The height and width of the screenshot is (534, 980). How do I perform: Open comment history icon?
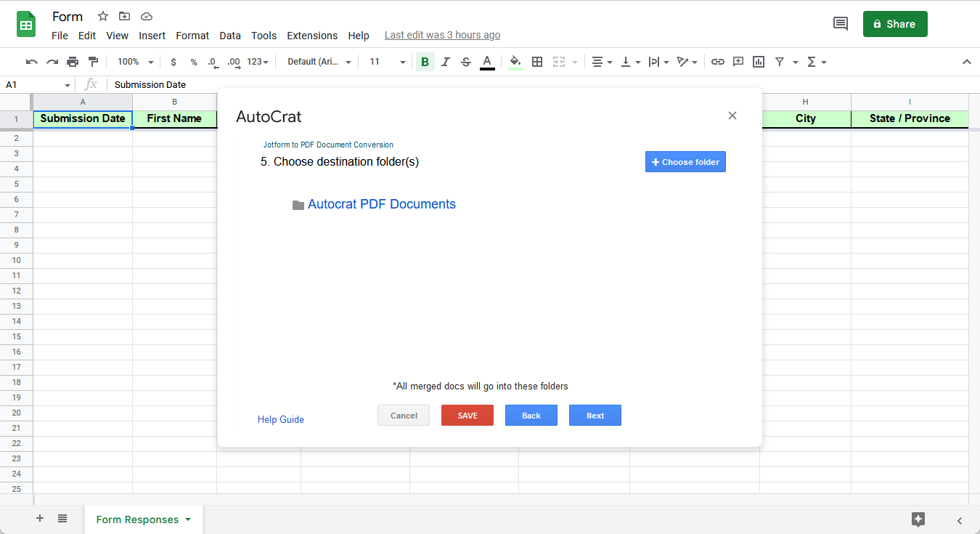click(x=840, y=24)
